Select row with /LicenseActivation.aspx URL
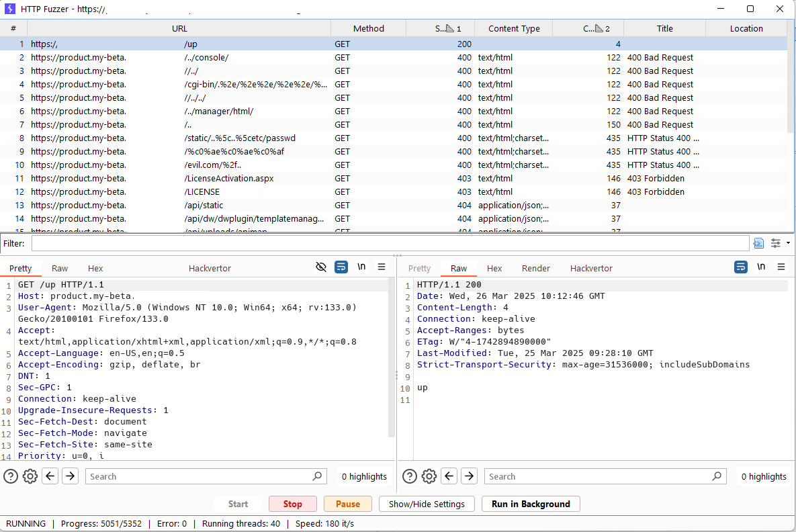Image resolution: width=796 pixels, height=532 pixels. [394, 178]
